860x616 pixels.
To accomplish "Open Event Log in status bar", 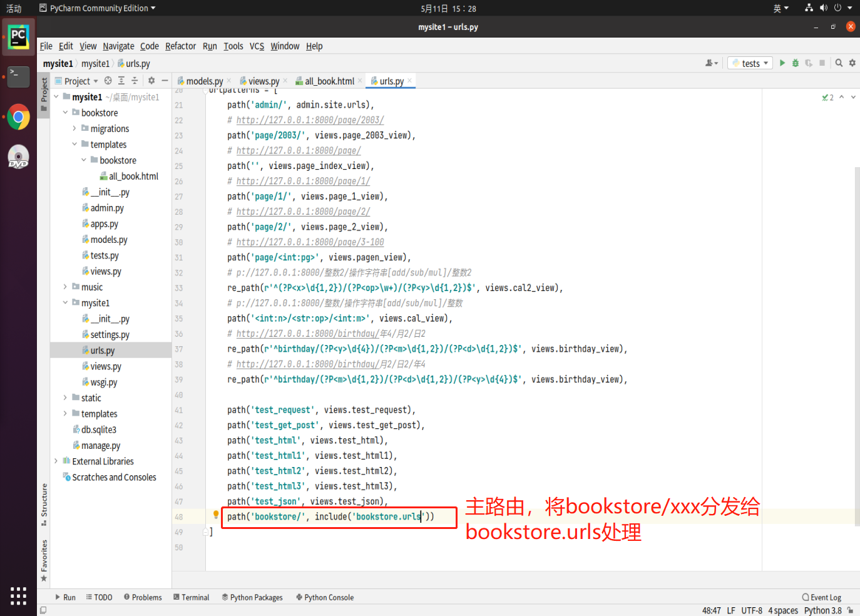I will point(821,597).
